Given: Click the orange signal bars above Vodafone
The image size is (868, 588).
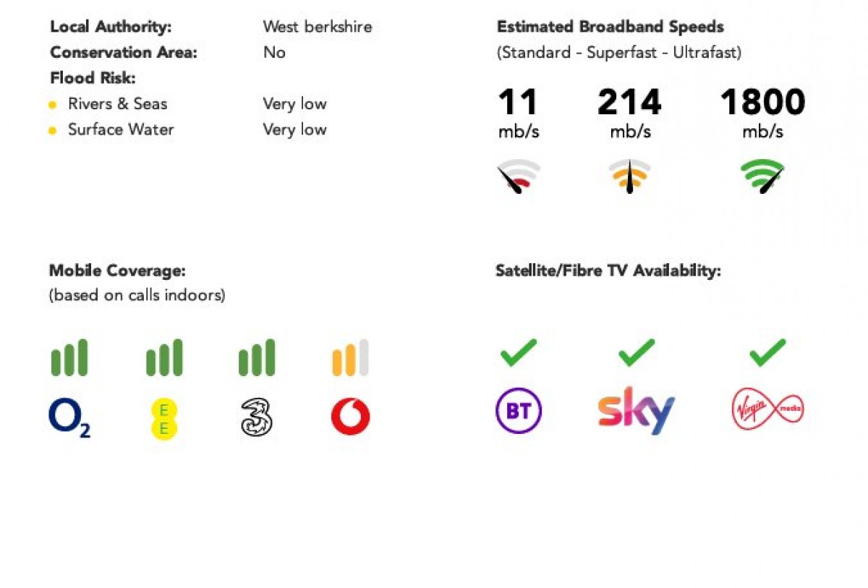Looking at the screenshot, I should click(x=350, y=357).
